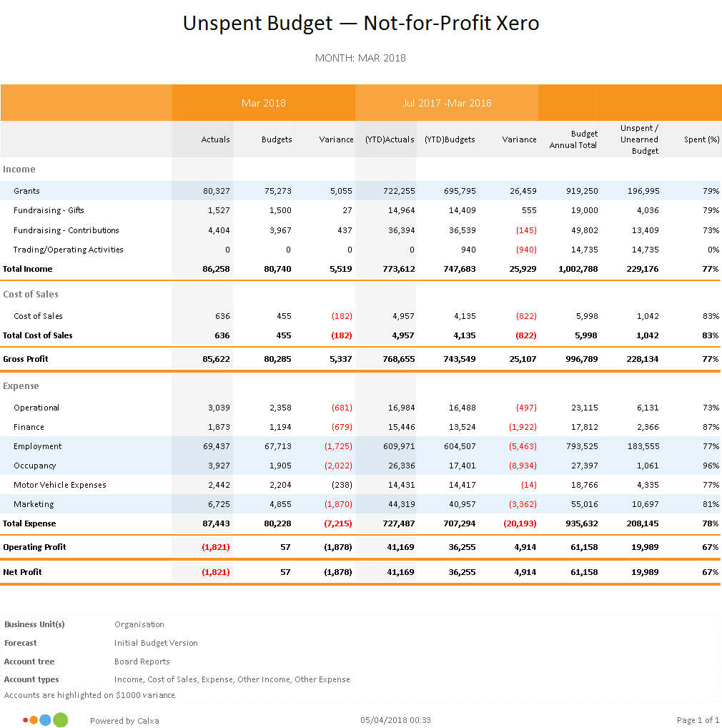Viewport: 722px width, 728px height.
Task: Select the Operational row label
Action: click(36, 408)
